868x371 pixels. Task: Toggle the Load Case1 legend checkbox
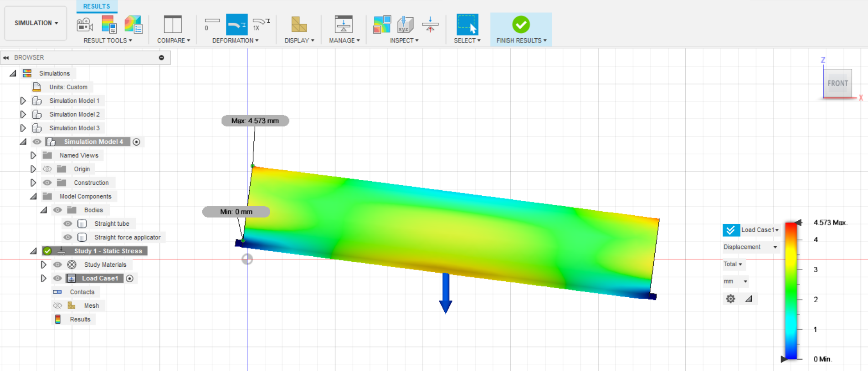click(731, 230)
